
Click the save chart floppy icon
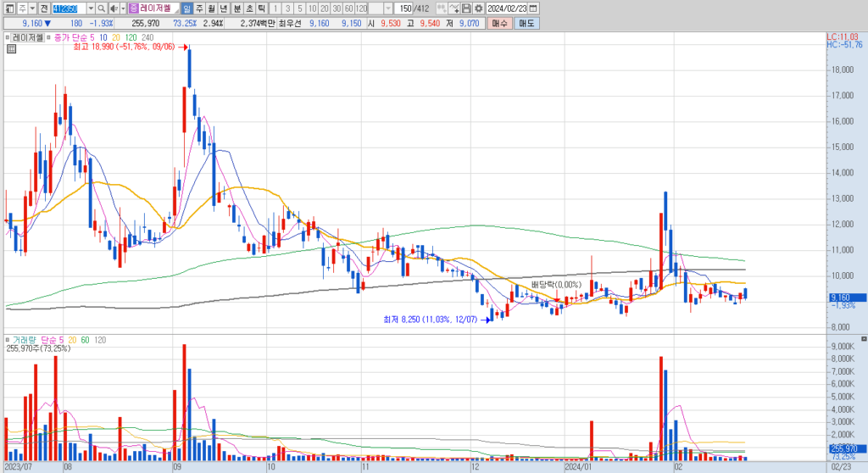point(467,8)
